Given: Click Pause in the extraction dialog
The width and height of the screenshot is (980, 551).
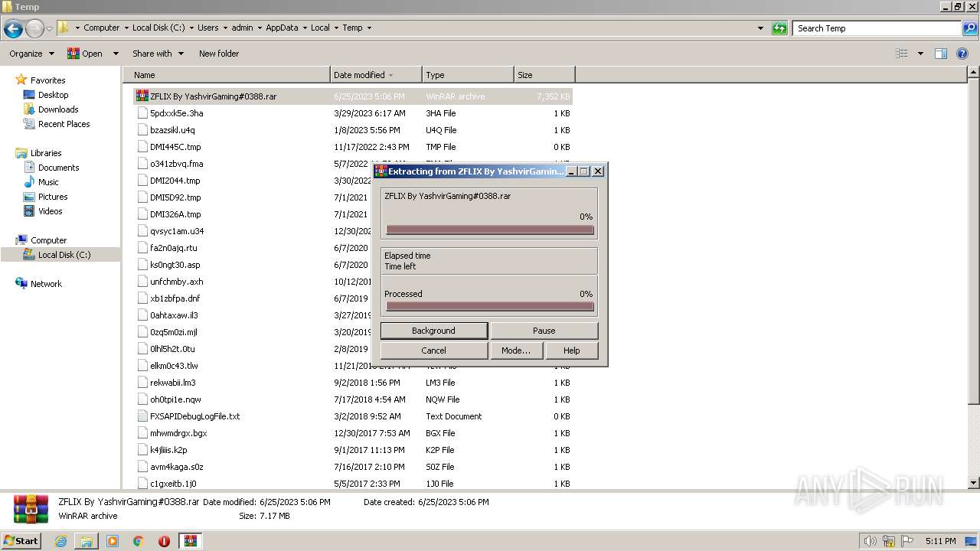Looking at the screenshot, I should [544, 331].
